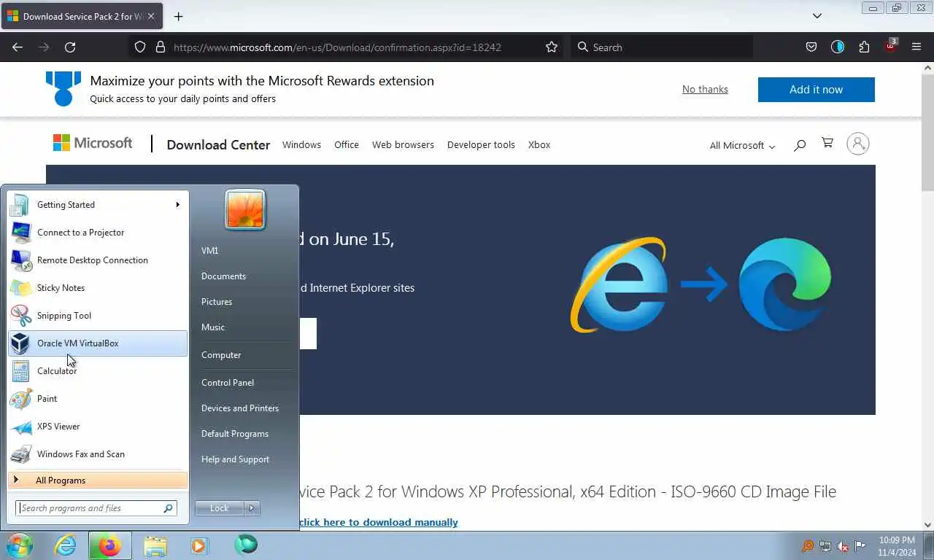The height and width of the screenshot is (560, 934).
Task: Open Pictures from Start menu
Action: (x=217, y=302)
